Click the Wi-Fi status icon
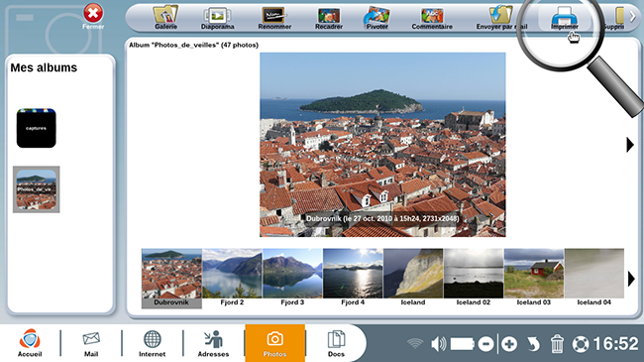The image size is (644, 362). 415,343
